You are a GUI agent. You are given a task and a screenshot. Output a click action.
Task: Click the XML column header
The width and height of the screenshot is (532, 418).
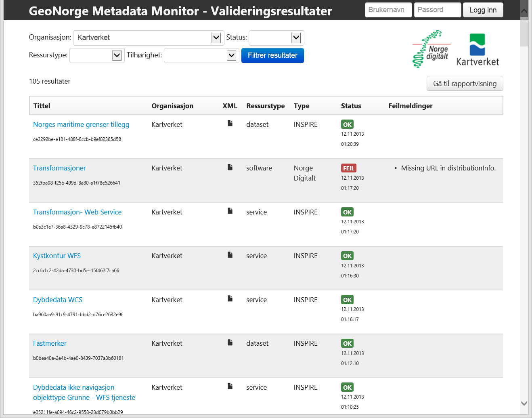coord(230,106)
